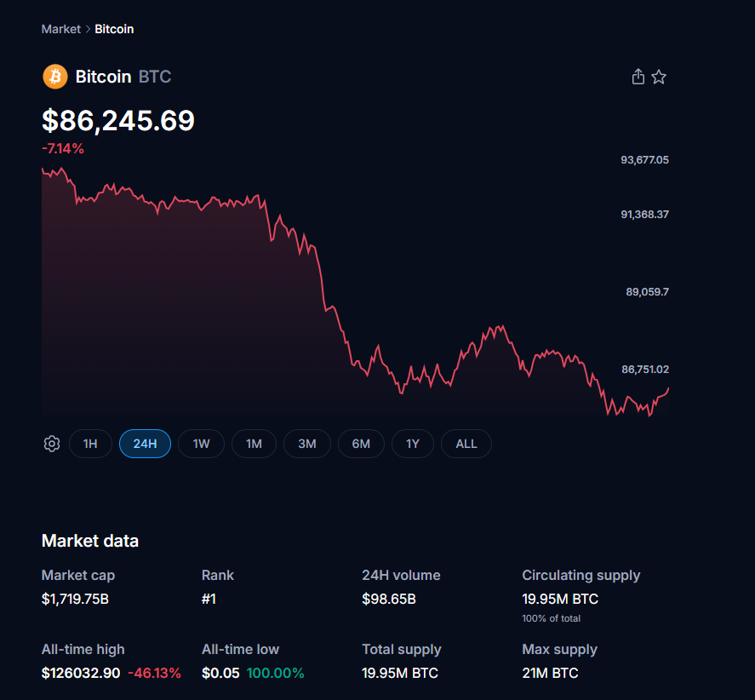Show the 6M price chart

tap(361, 444)
